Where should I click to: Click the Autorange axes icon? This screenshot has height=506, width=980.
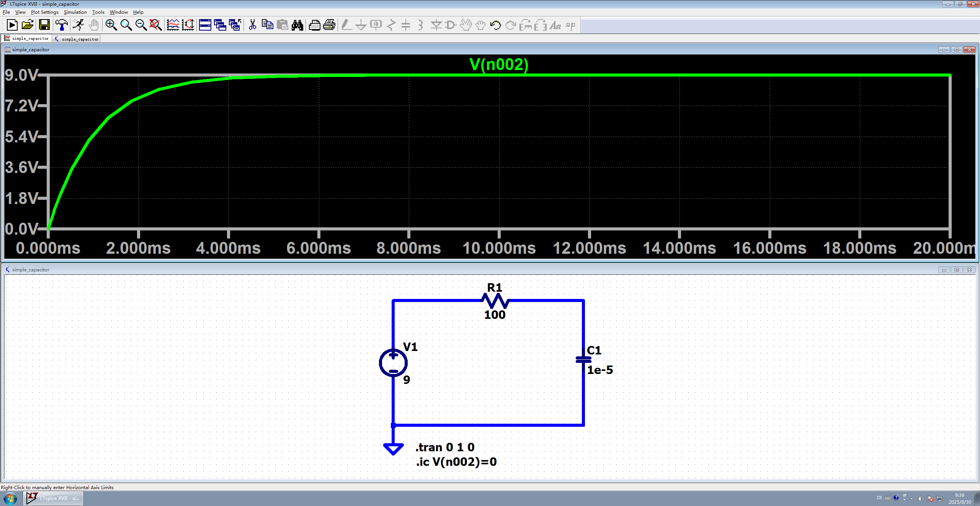[x=188, y=25]
